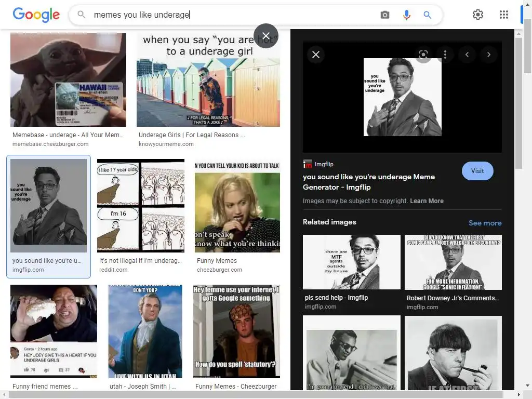This screenshot has height=399, width=532.
Task: Click 'It's not illegal if I'm underag...' title
Action: (140, 261)
